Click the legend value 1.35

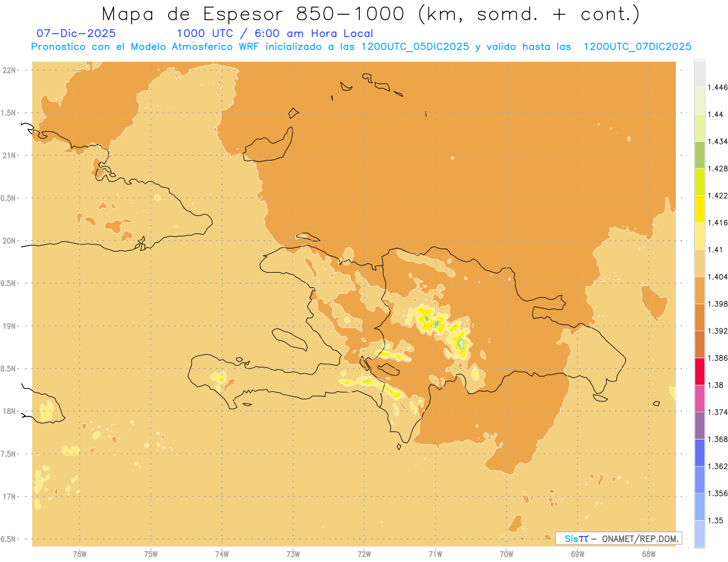point(716,521)
